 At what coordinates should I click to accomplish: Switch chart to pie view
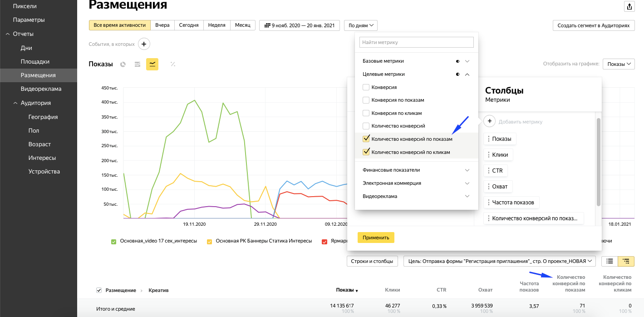(123, 64)
